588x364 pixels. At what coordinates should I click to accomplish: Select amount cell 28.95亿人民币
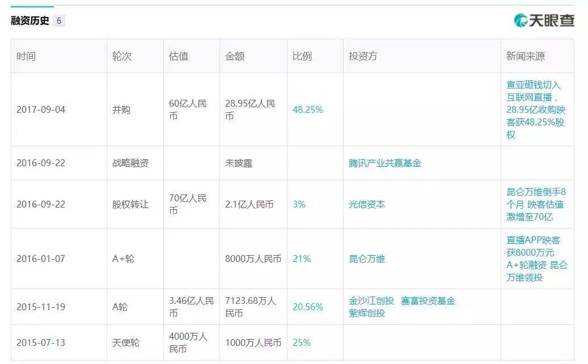tap(250, 109)
